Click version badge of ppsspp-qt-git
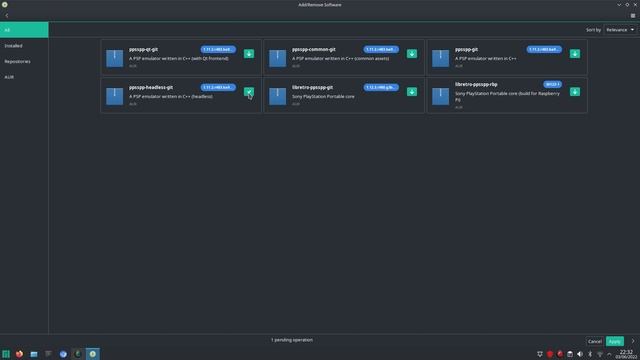Viewport: 640px width, 360px height. (x=218, y=49)
